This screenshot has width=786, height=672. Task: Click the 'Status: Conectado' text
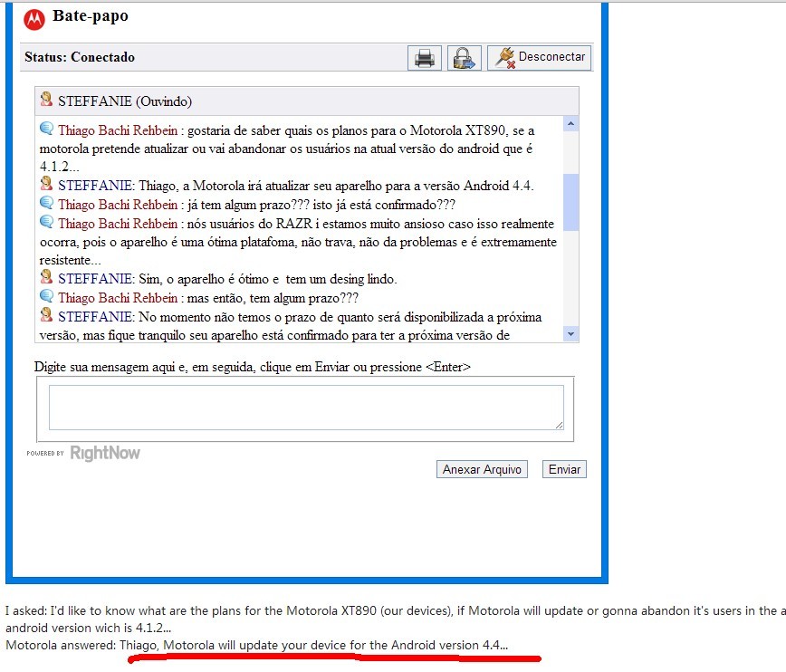[80, 57]
